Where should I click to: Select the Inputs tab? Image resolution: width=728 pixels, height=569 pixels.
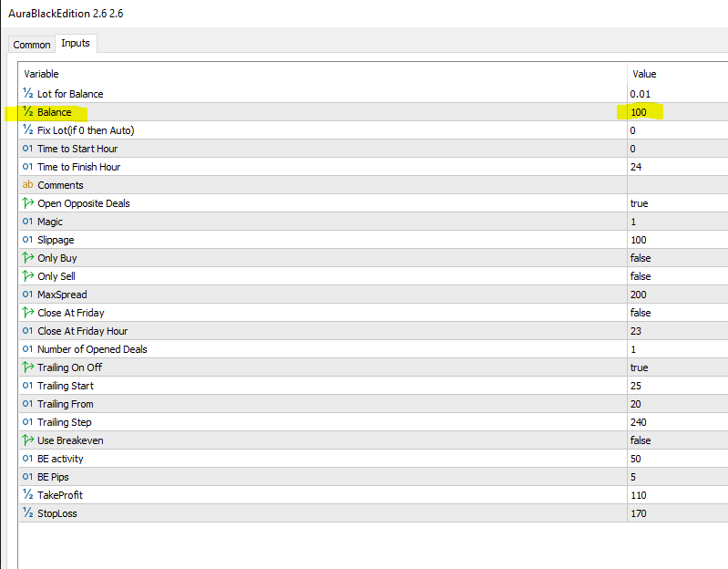pos(76,44)
